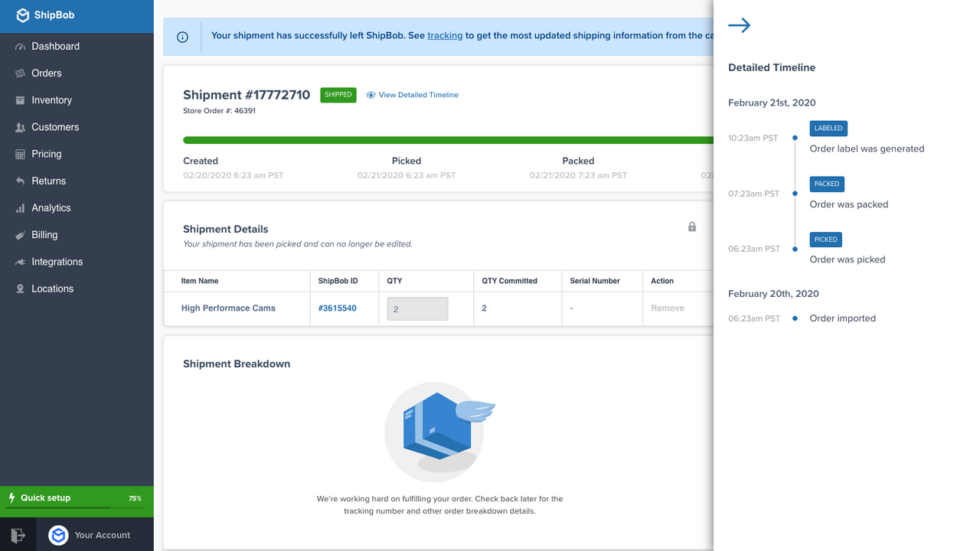980x551 pixels.
Task: Collapse the Detailed Timeline with the arrow
Action: (x=739, y=25)
